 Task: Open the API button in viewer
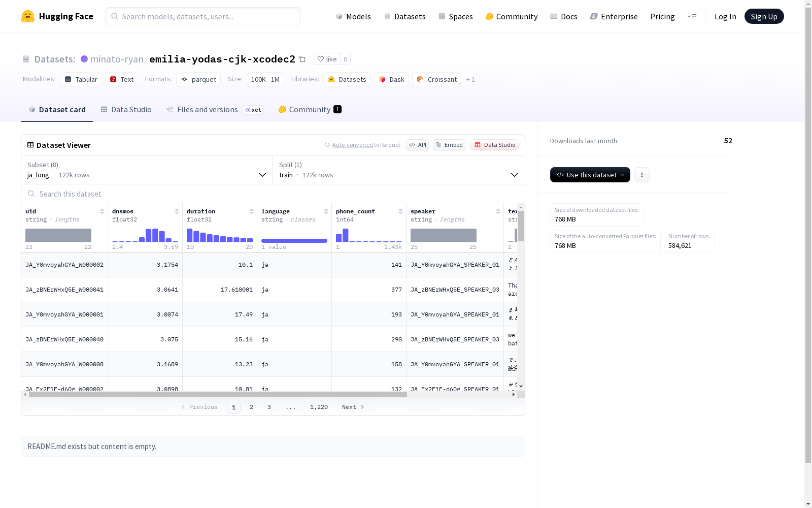click(x=418, y=145)
